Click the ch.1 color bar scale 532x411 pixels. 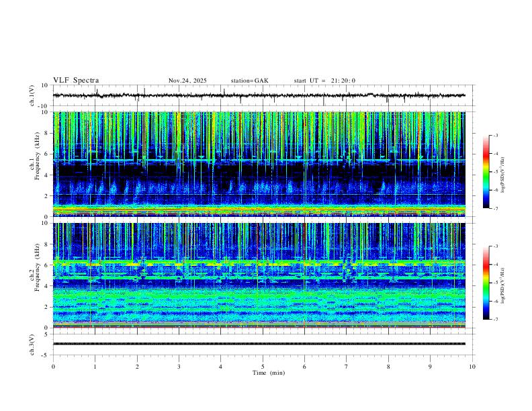(486, 172)
